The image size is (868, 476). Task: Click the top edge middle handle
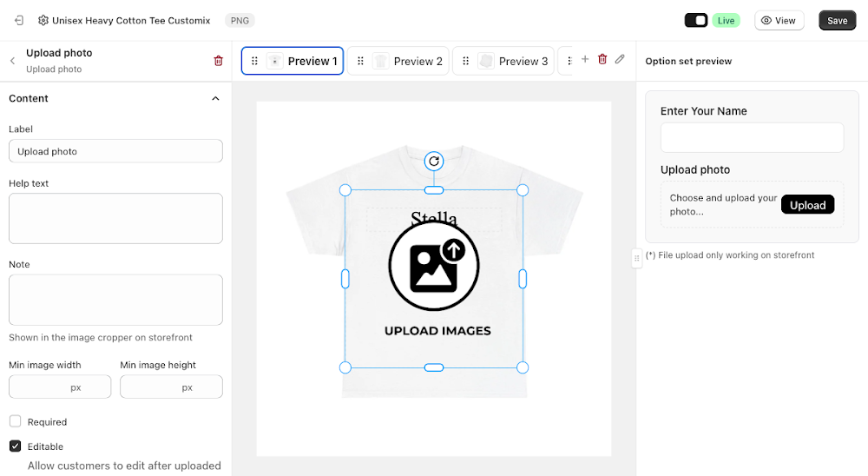[434, 190]
